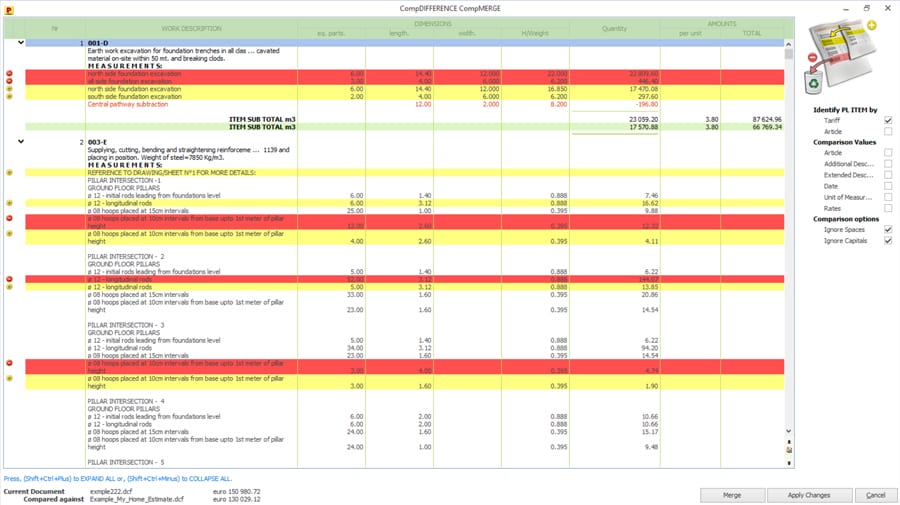Enable Article checkbox under Identify PL ITEM by

[x=888, y=131]
